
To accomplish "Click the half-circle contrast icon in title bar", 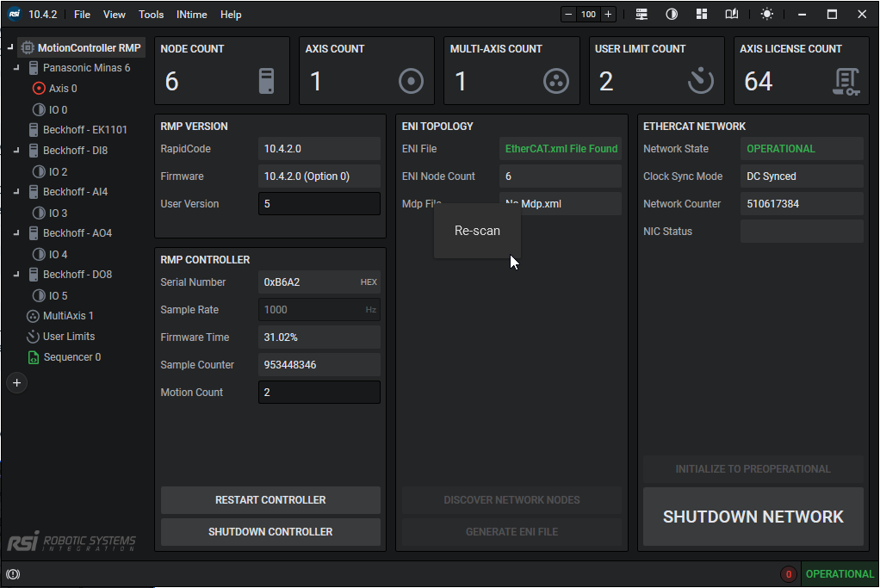I will 672,15.
